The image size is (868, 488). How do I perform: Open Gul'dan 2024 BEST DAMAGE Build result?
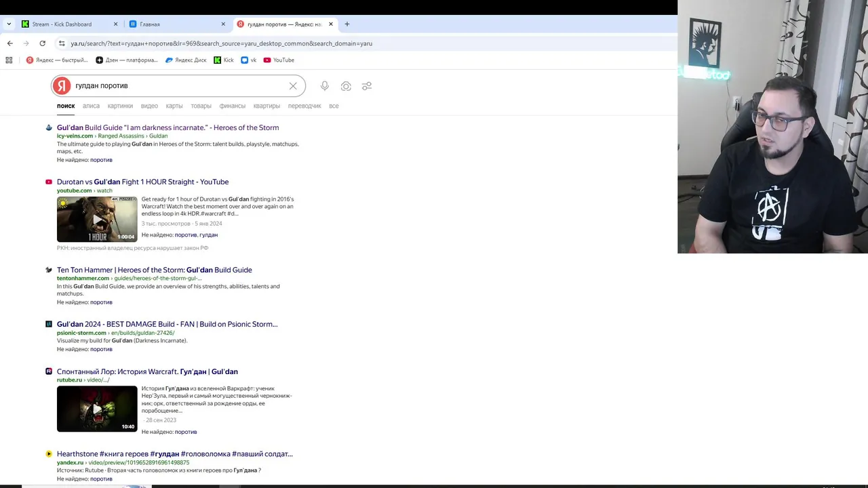(167, 324)
